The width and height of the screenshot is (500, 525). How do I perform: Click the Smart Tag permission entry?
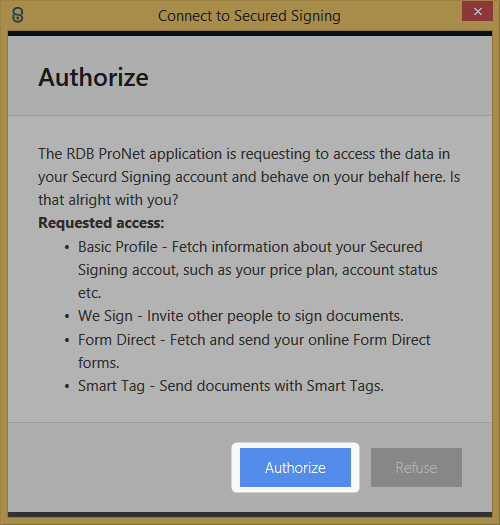231,386
